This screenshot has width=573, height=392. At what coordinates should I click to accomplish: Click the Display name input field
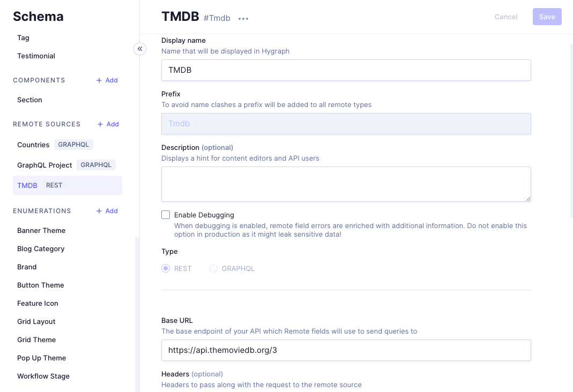(x=346, y=70)
